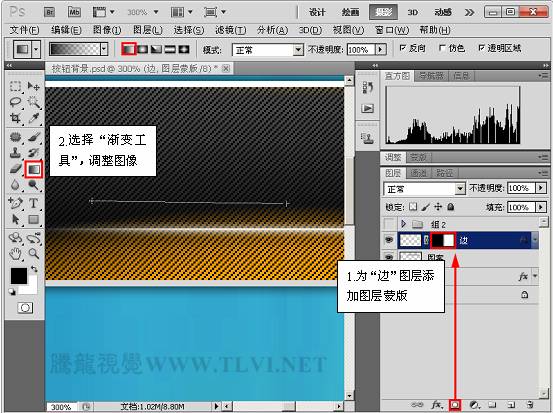Switch to the 3D workspace
Image resolution: width=553 pixels, height=413 pixels.
coord(412,12)
